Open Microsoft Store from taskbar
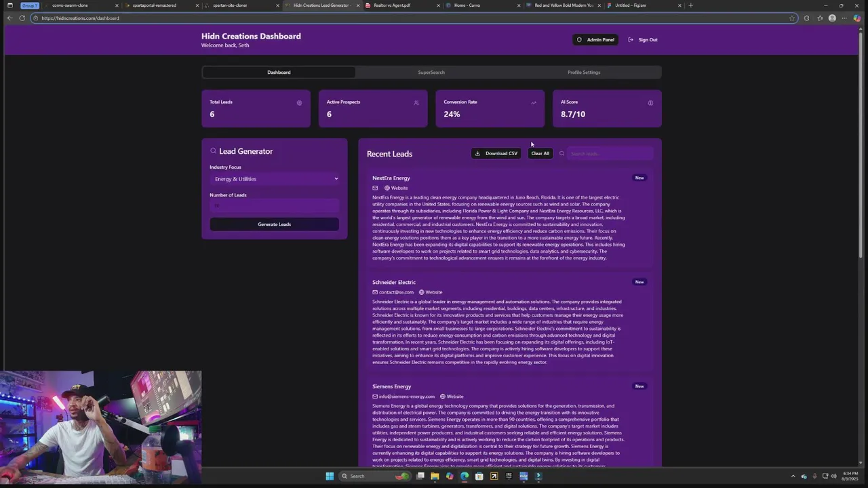Viewport: 868px width, 488px height. (x=479, y=476)
